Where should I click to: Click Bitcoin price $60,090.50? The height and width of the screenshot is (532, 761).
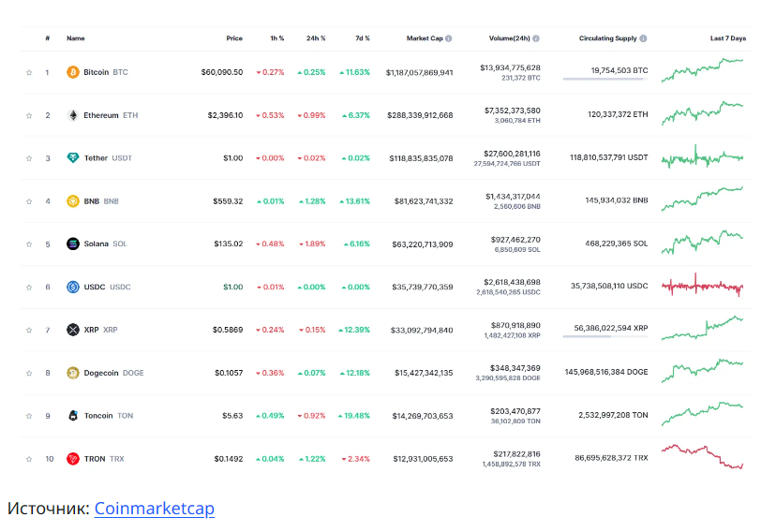coord(222,72)
